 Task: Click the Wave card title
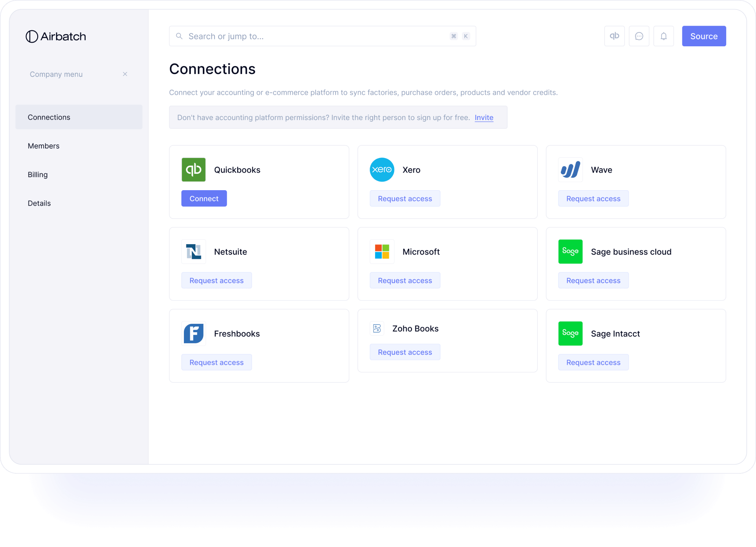click(601, 170)
